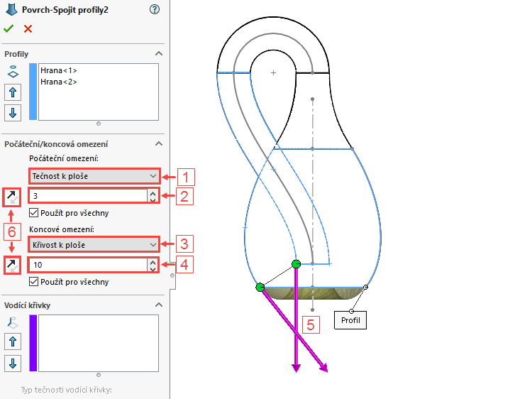Click purple guide curves color bar

[x=33, y=343]
